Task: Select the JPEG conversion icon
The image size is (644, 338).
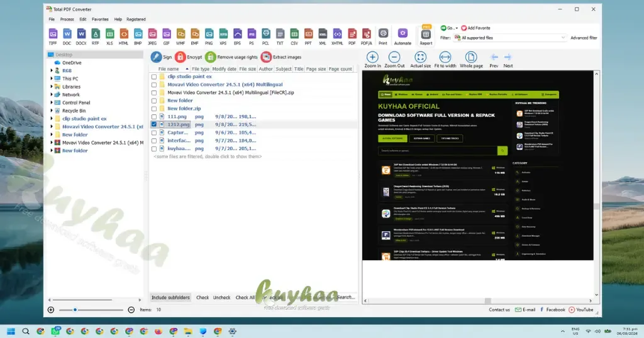Action: pos(152,34)
